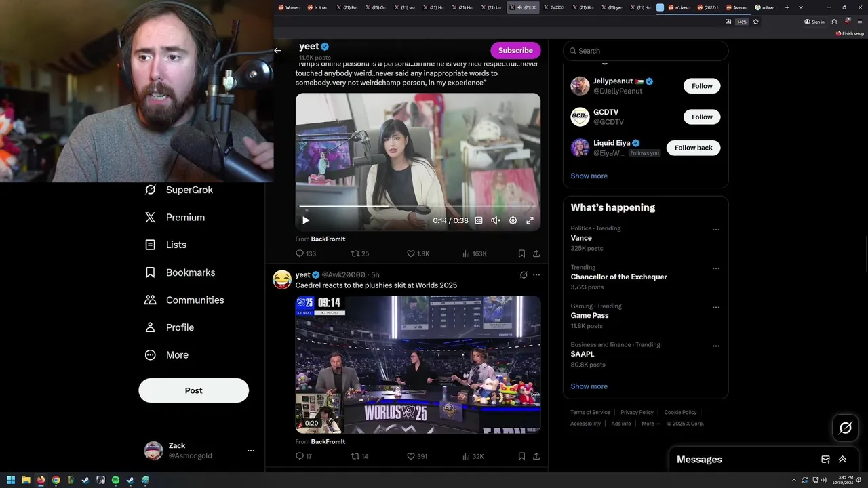Viewport: 868px width, 488px height.
Task: Open Communities in the sidebar
Action: [184, 300]
